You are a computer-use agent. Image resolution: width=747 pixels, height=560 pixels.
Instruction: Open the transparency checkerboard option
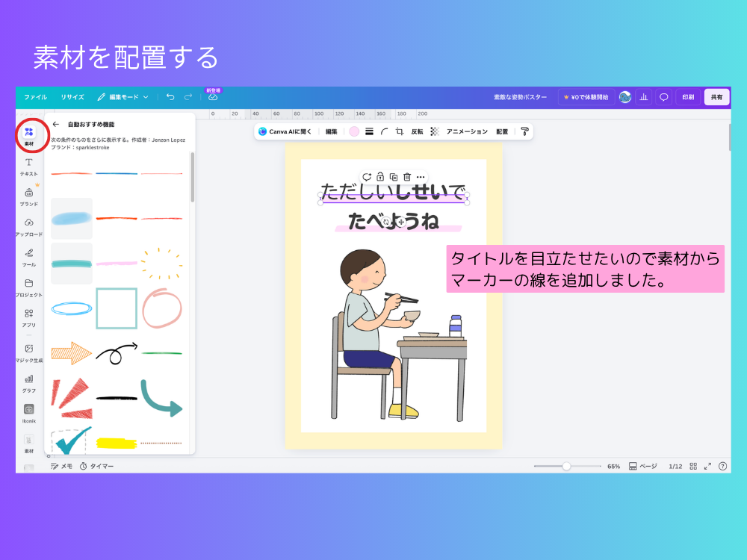click(435, 131)
